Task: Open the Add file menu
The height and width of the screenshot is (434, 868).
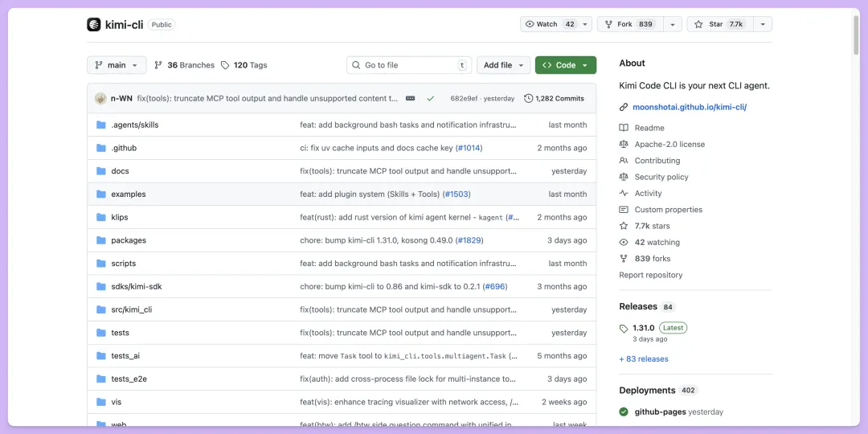Action: click(x=504, y=65)
